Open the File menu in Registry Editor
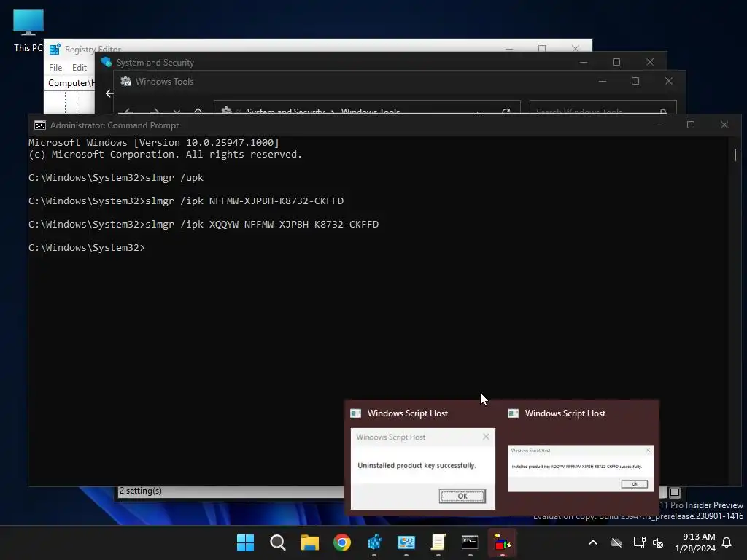 click(55, 68)
